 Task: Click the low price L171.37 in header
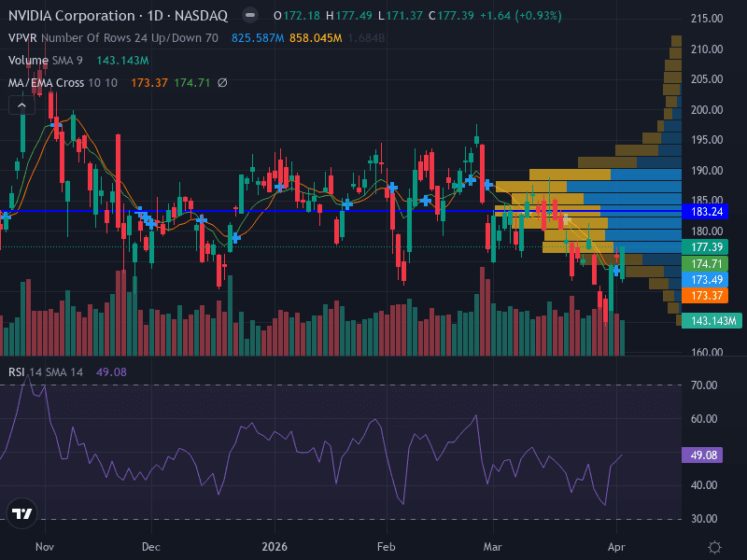401,16
